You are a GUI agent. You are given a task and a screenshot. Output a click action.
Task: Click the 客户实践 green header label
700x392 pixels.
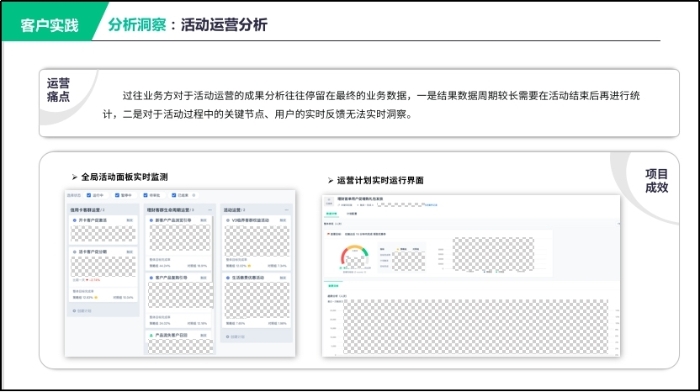tap(49, 25)
